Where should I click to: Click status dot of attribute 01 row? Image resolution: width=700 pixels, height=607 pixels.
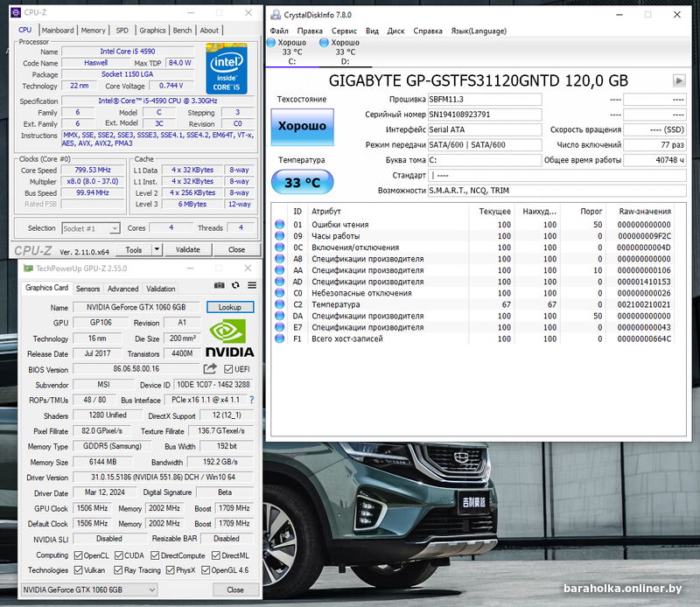click(x=279, y=225)
